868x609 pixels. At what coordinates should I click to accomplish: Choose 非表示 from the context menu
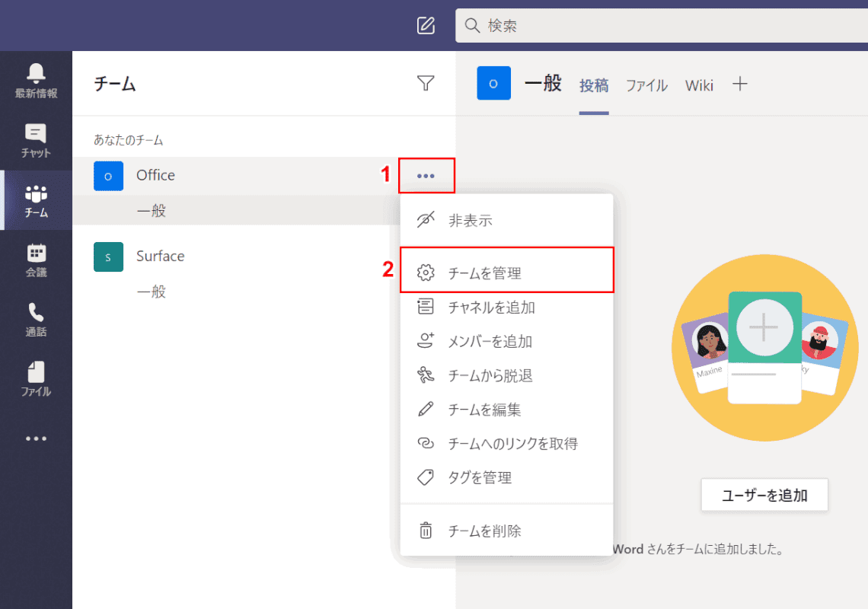tap(506, 220)
